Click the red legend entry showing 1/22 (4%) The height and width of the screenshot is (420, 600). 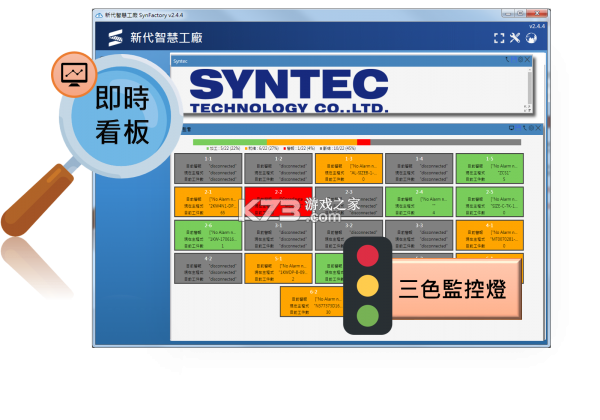coord(300,148)
